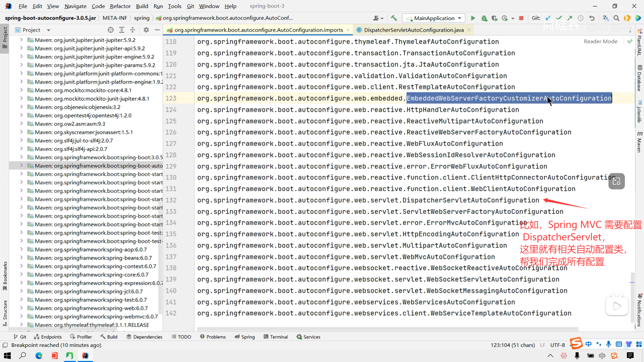Push commits with the Git push arrow

pos(570,18)
